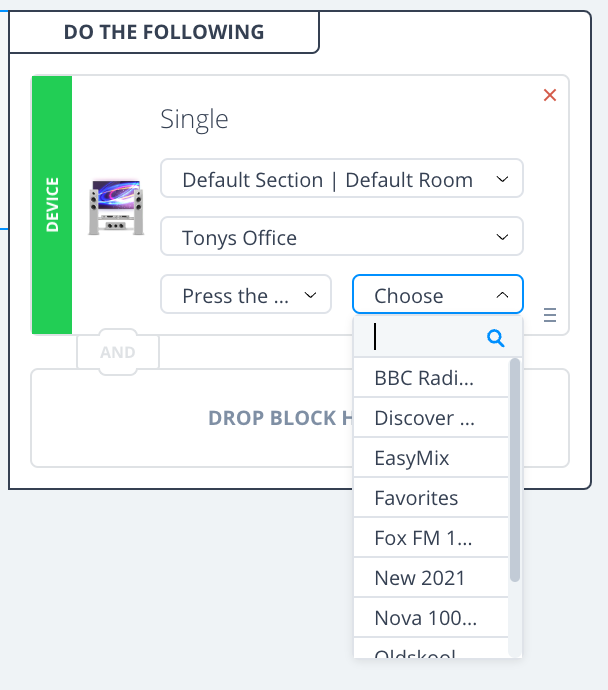Select the Fox FM option
Viewport: 608px width, 690px height.
pyautogui.click(x=425, y=538)
